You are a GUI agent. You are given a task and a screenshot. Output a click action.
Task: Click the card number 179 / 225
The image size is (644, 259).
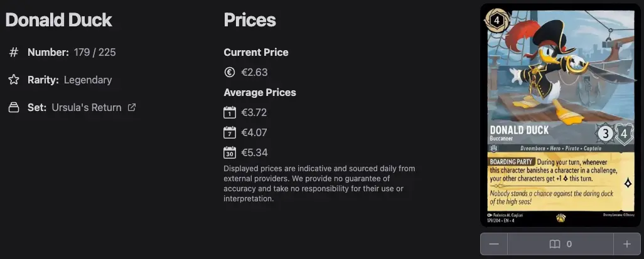click(x=95, y=53)
